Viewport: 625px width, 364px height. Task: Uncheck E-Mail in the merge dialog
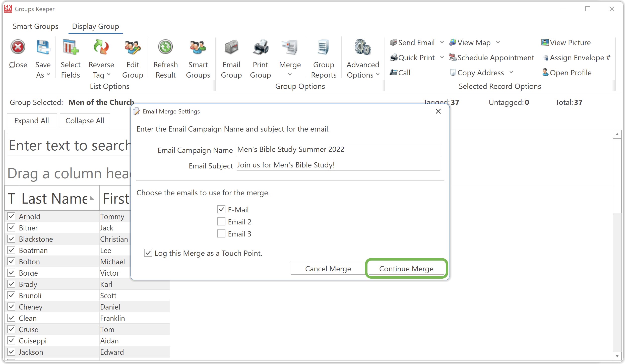221,209
